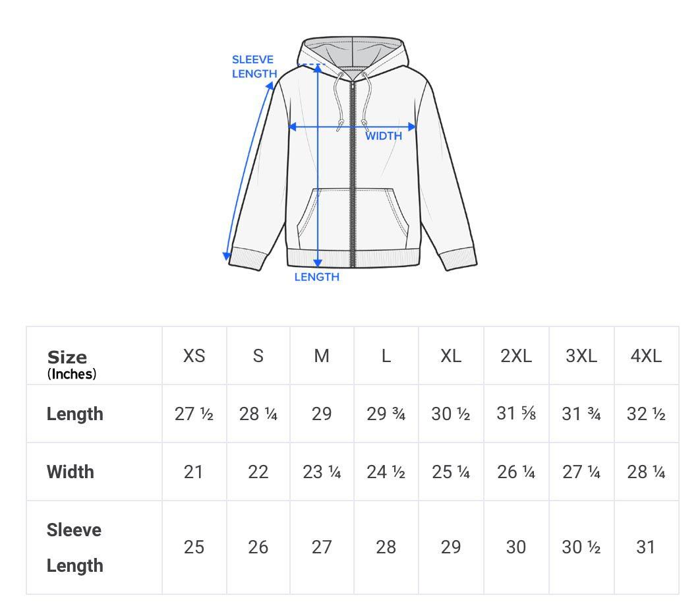Click the 24 ½ width value for L
This screenshot has width=700, height=616.
pos(386,472)
